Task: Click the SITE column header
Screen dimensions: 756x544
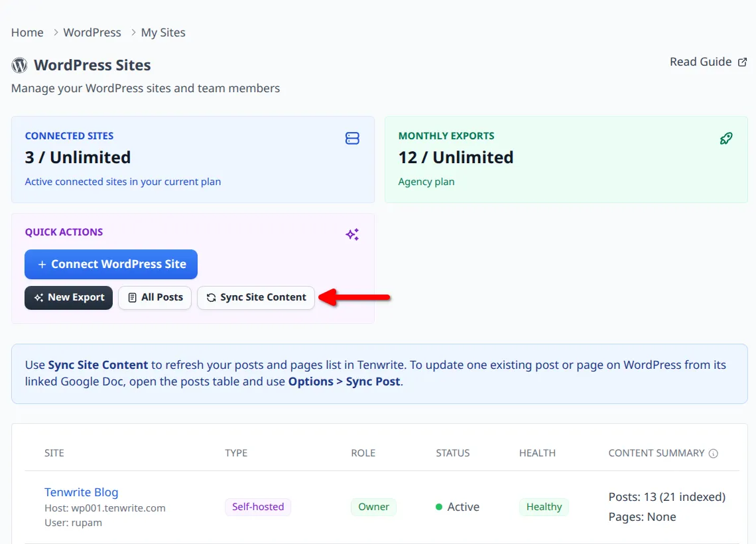Action: coord(54,453)
